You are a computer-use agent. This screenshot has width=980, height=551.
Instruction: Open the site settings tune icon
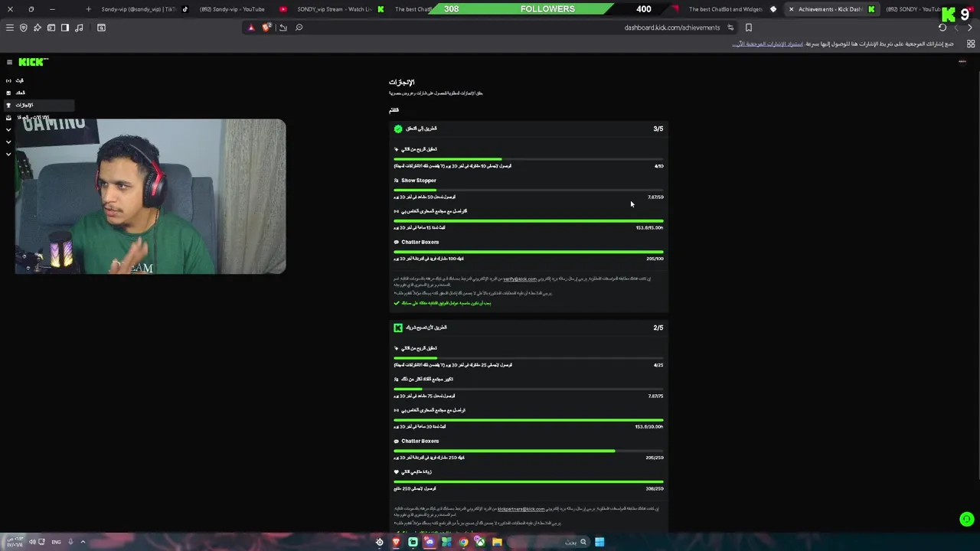point(730,28)
